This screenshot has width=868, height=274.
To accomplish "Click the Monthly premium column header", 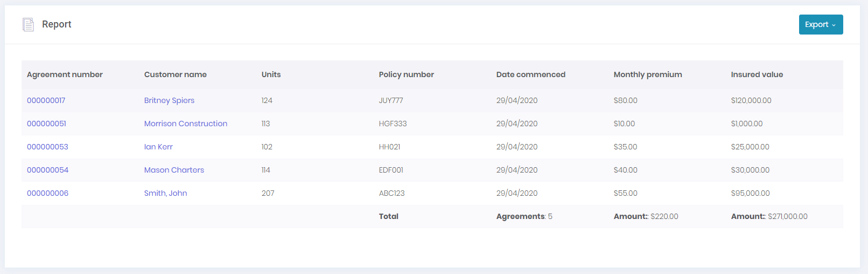I will click(648, 74).
